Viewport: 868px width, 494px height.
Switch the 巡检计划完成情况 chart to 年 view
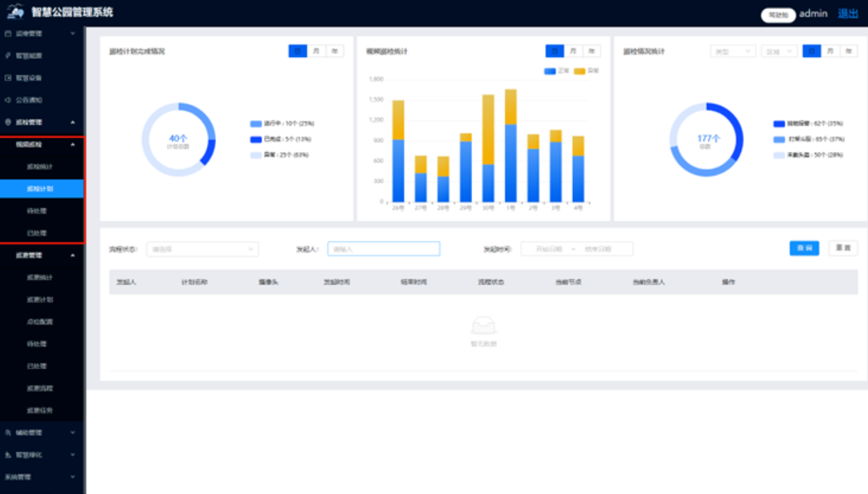pos(335,51)
